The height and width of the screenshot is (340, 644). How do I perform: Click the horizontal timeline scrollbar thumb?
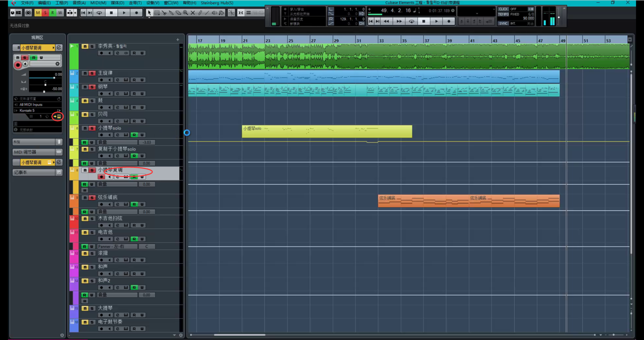239,335
